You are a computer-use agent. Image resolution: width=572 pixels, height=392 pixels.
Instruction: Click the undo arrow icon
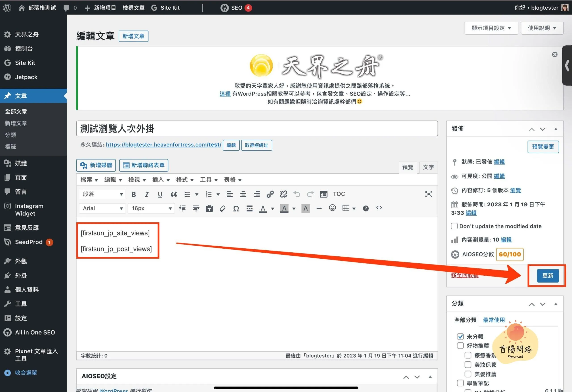tap(297, 194)
